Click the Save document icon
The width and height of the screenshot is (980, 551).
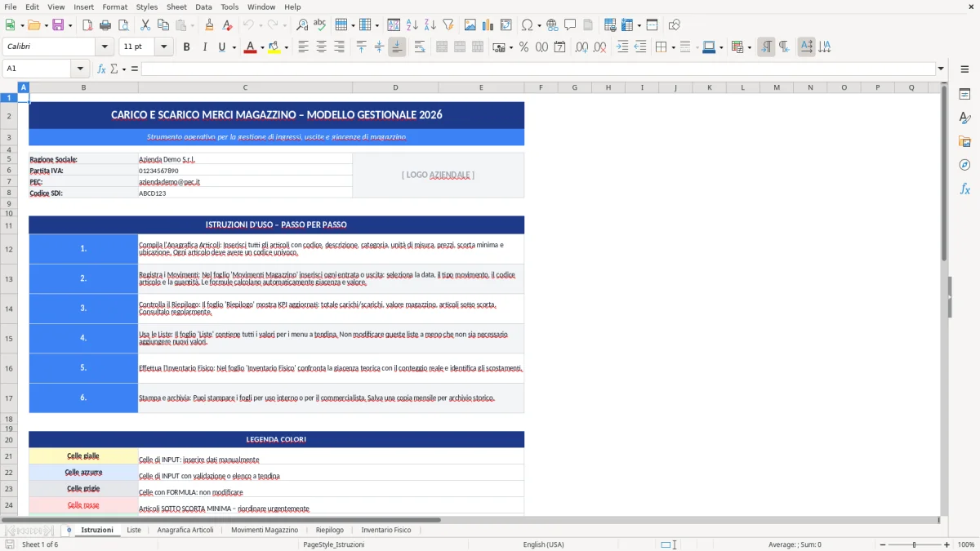pos(58,25)
